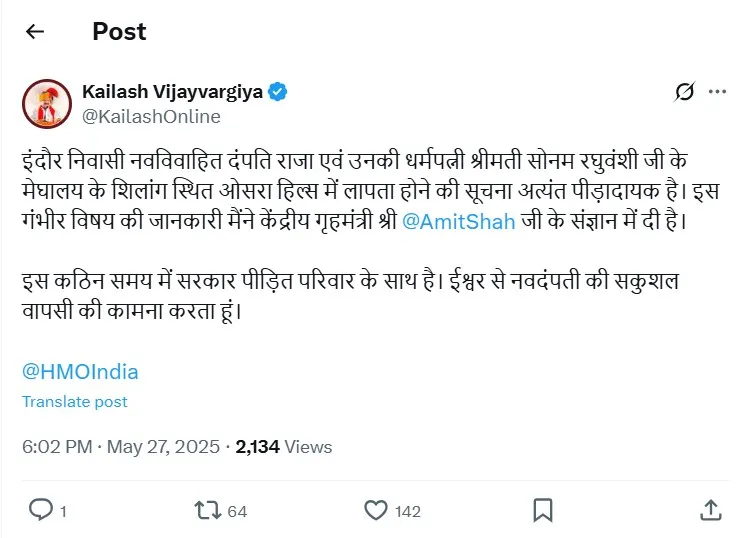Image resolution: width=747 pixels, height=538 pixels.
Task: Bookmark this post
Action: tap(542, 510)
